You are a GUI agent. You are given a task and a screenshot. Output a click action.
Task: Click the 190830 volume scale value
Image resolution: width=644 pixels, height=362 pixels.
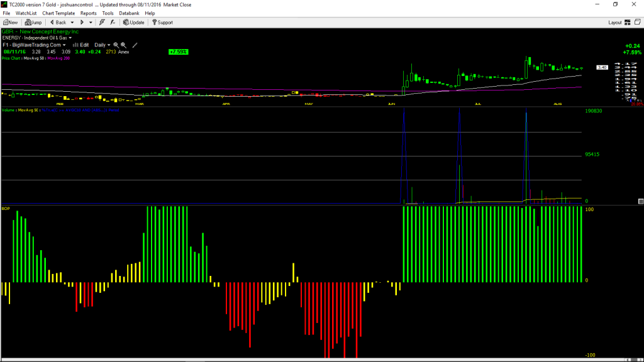click(x=594, y=111)
